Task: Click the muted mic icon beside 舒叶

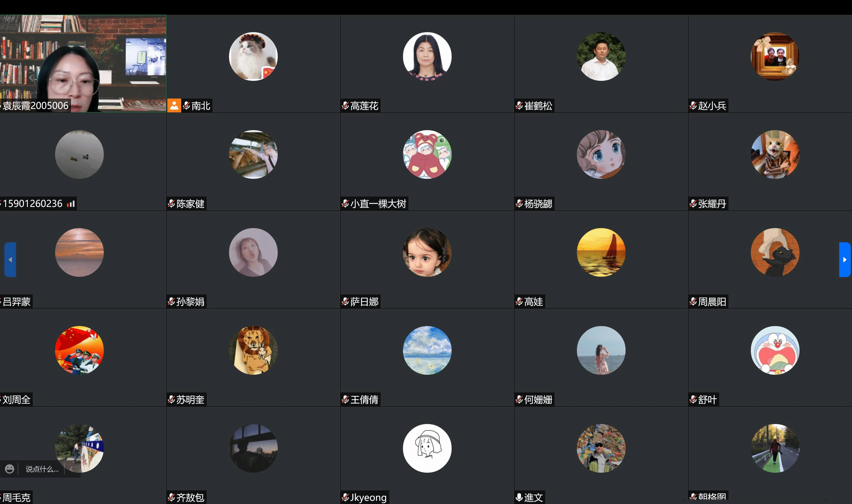Action: (x=693, y=399)
